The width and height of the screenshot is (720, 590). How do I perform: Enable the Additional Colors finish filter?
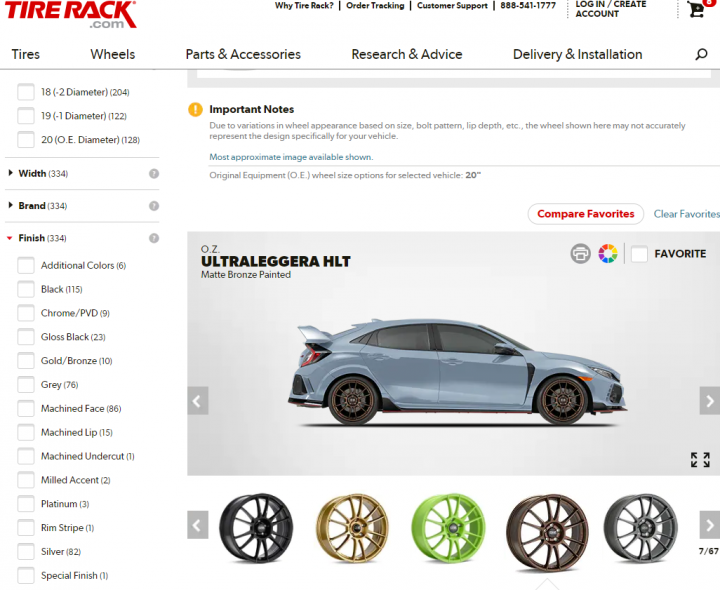pyautogui.click(x=26, y=265)
